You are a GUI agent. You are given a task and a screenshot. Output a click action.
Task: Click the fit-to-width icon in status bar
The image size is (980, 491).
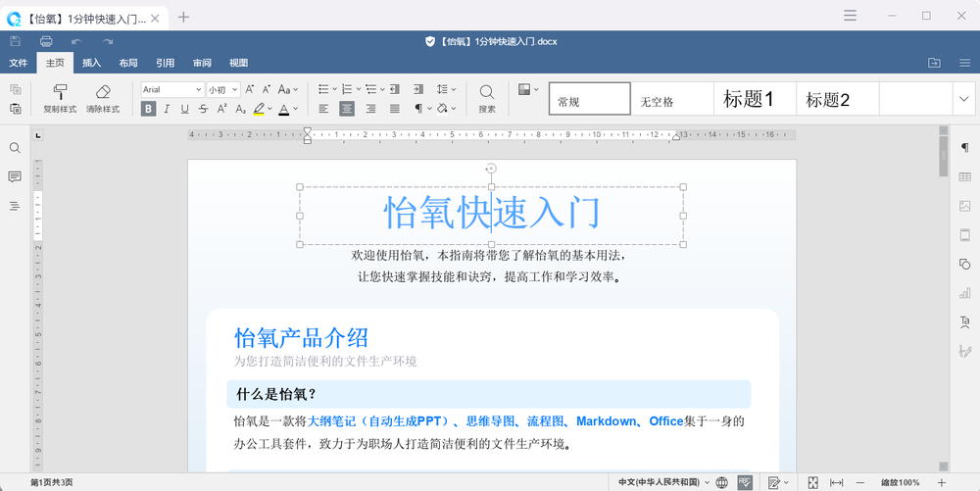pyautogui.click(x=836, y=482)
